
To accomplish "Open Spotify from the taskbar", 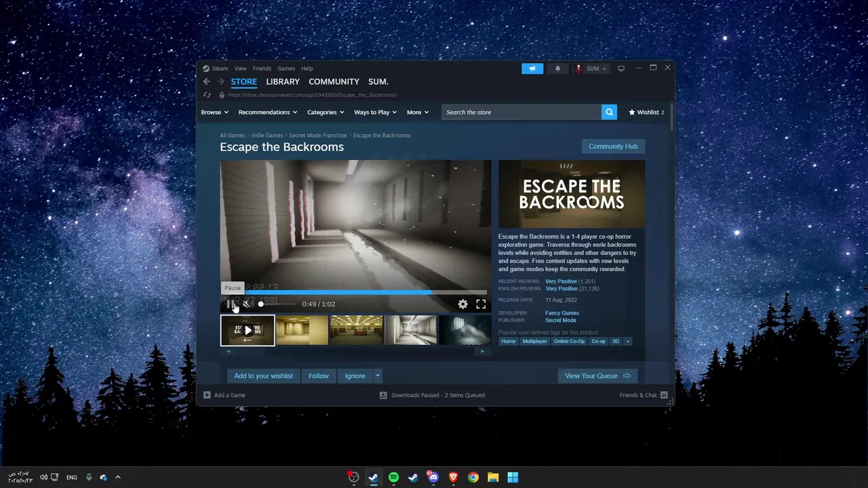I will [x=393, y=477].
